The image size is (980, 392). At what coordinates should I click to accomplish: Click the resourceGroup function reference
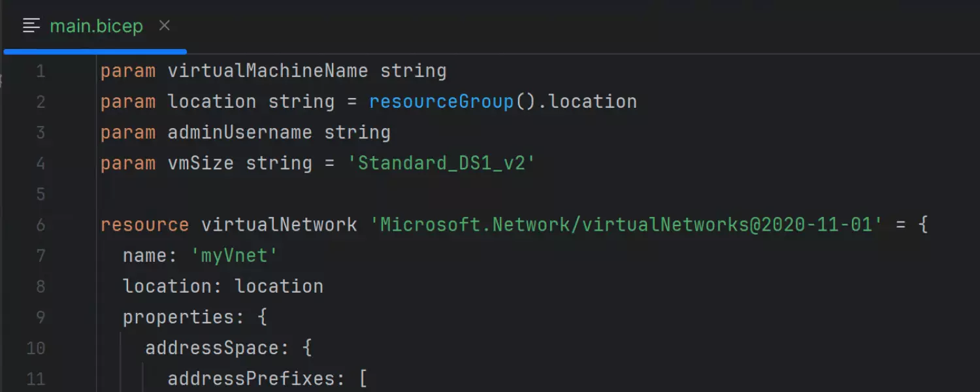pyautogui.click(x=441, y=102)
